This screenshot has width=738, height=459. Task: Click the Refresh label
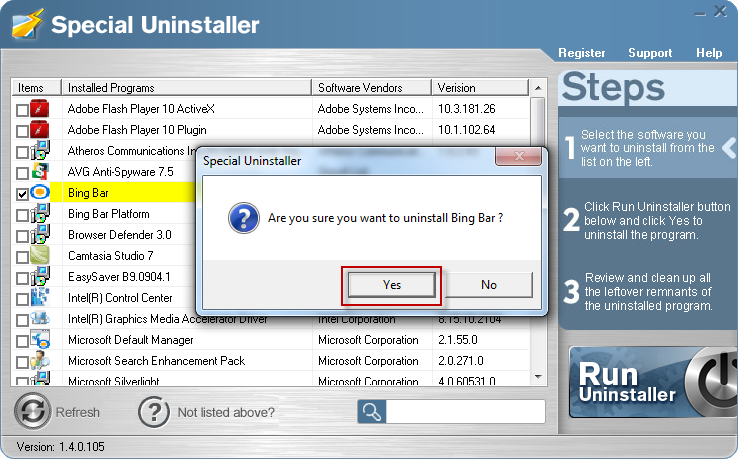point(78,412)
